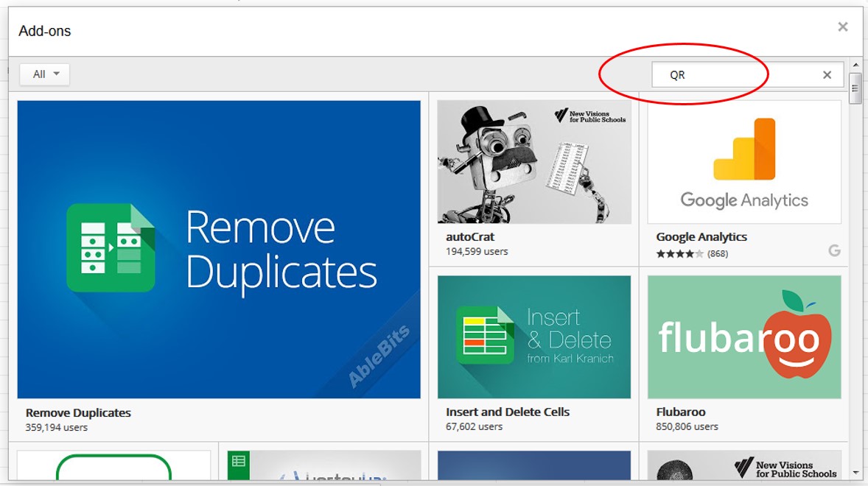Click the scrollbar up arrow
Screen dimensions: 868x486
[x=855, y=65]
